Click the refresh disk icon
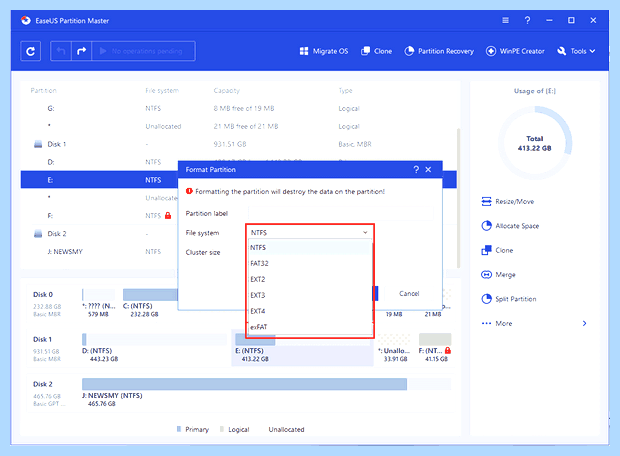 (30, 51)
